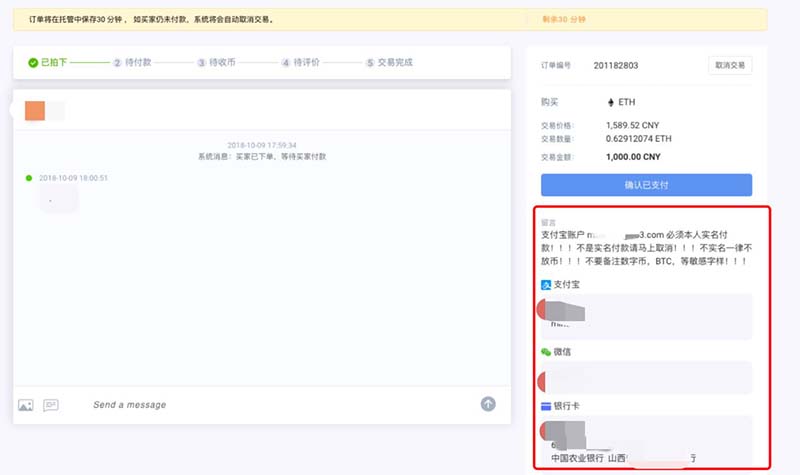Click the green online status dot
Image resolution: width=800 pixels, height=475 pixels.
[29, 178]
